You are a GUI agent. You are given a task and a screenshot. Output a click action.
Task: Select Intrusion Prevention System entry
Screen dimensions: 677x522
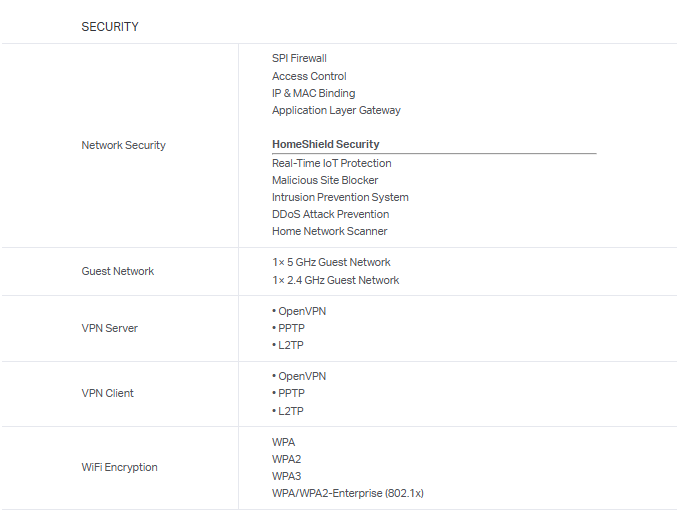click(340, 197)
